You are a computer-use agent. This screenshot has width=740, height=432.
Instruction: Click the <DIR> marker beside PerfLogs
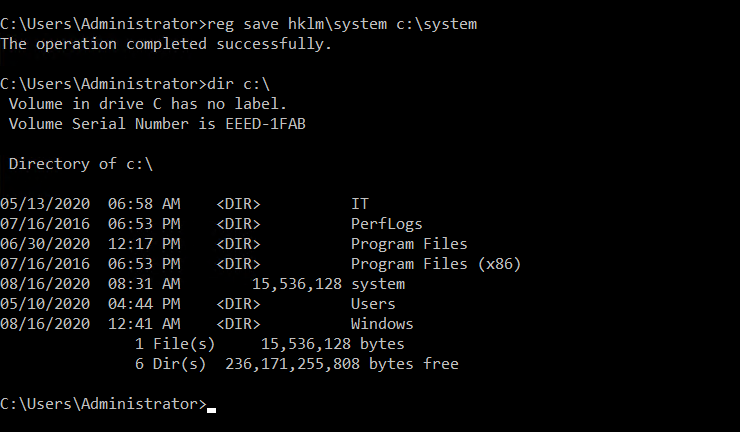(238, 224)
